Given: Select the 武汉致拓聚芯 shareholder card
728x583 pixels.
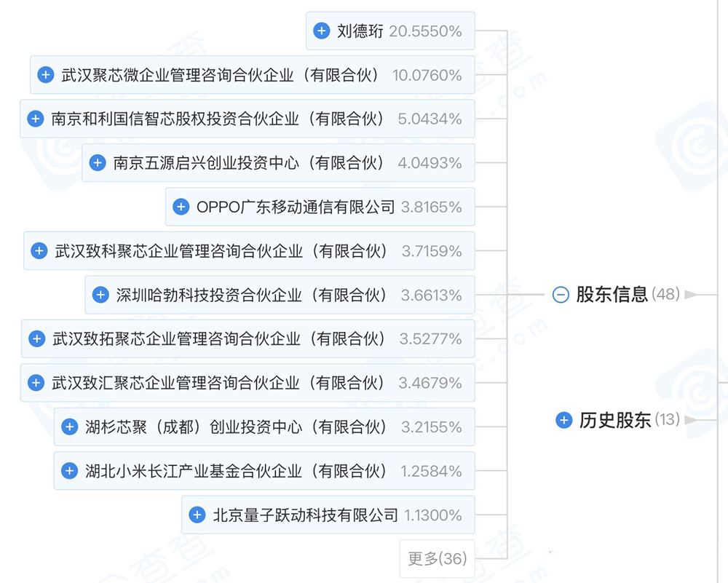Looking at the screenshot, I should [248, 338].
